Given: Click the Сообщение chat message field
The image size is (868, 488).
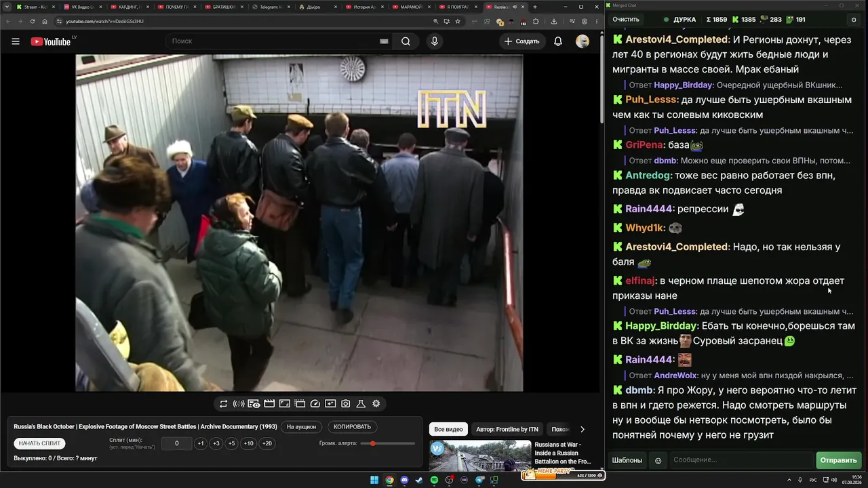Looking at the screenshot, I should click(741, 461).
